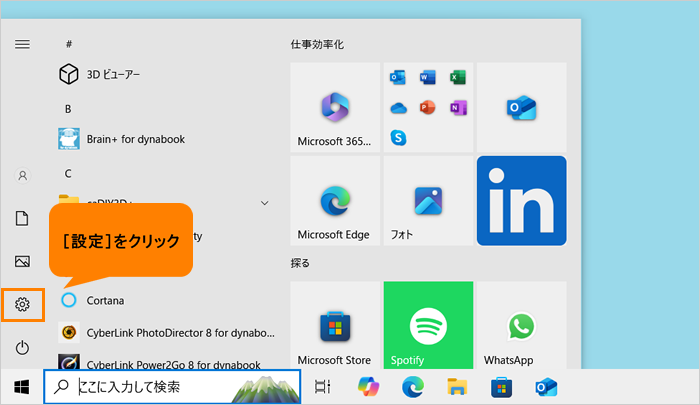Viewport: 700px width, 405px height.
Task: Click the B letter header in app list
Action: 68,109
